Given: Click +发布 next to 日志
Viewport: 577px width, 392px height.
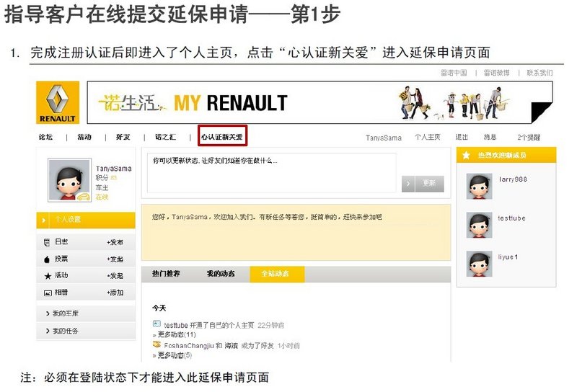Looking at the screenshot, I should [115, 242].
